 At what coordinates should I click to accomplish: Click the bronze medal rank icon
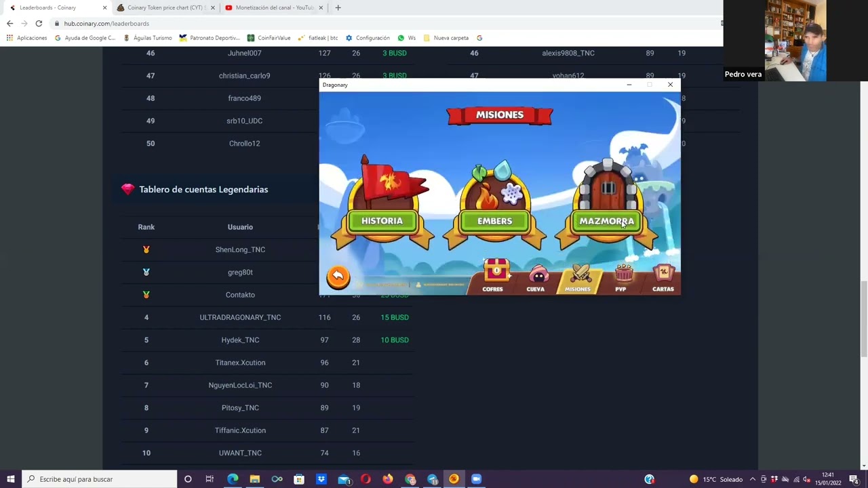(x=146, y=295)
